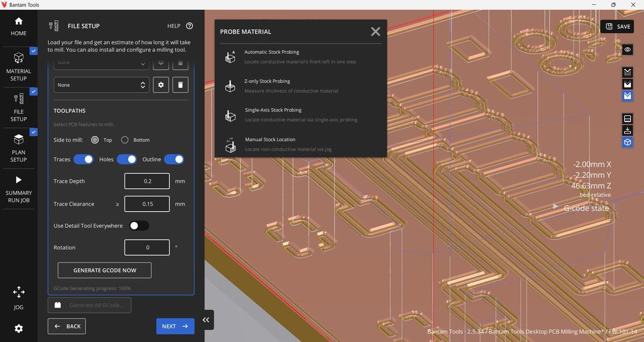Screen dimensions: 644x342
Task: Toggle the eye visibility button in viewport
Action: coord(627,50)
